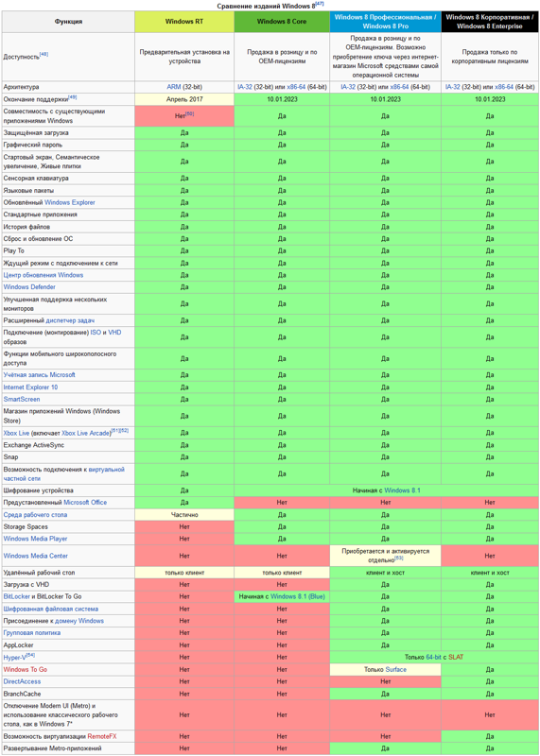
Task: Open the DirectAccess link
Action: pos(22,681)
